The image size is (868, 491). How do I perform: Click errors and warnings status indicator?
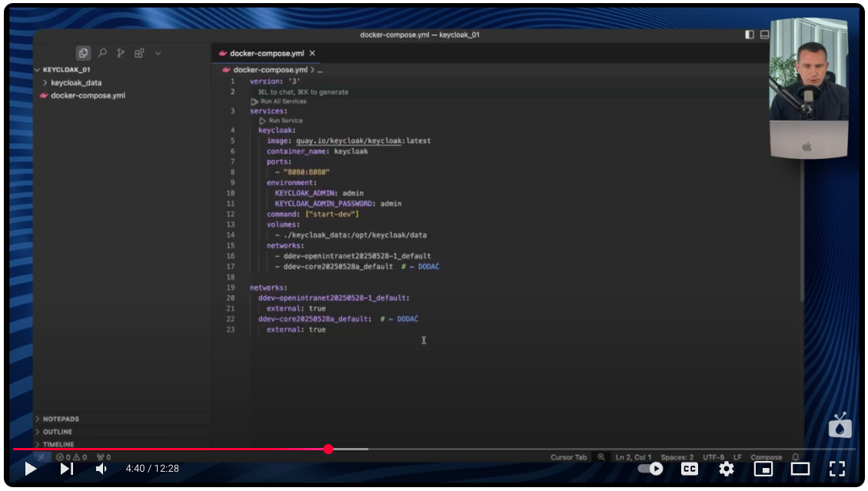pyautogui.click(x=72, y=457)
